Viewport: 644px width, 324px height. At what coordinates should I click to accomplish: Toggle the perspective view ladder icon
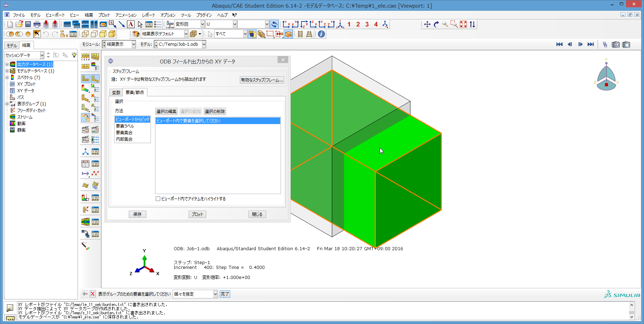coord(309,34)
